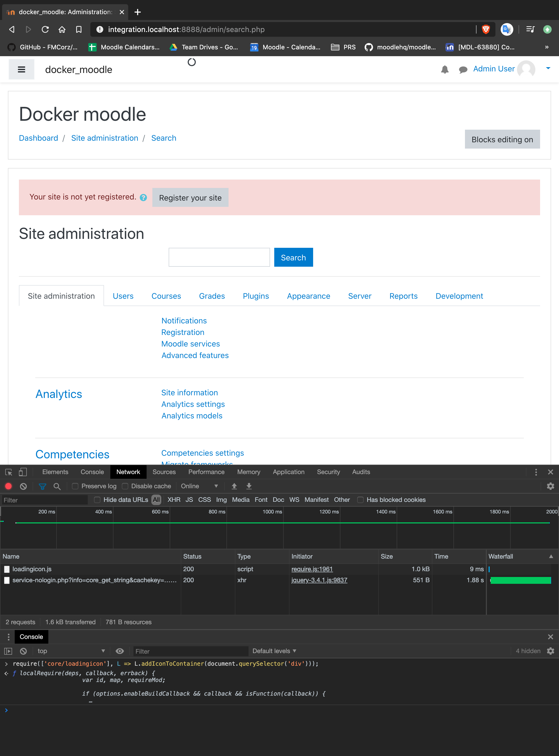Image resolution: width=559 pixels, height=756 pixels.
Task: Open a new browser tab
Action: point(137,12)
